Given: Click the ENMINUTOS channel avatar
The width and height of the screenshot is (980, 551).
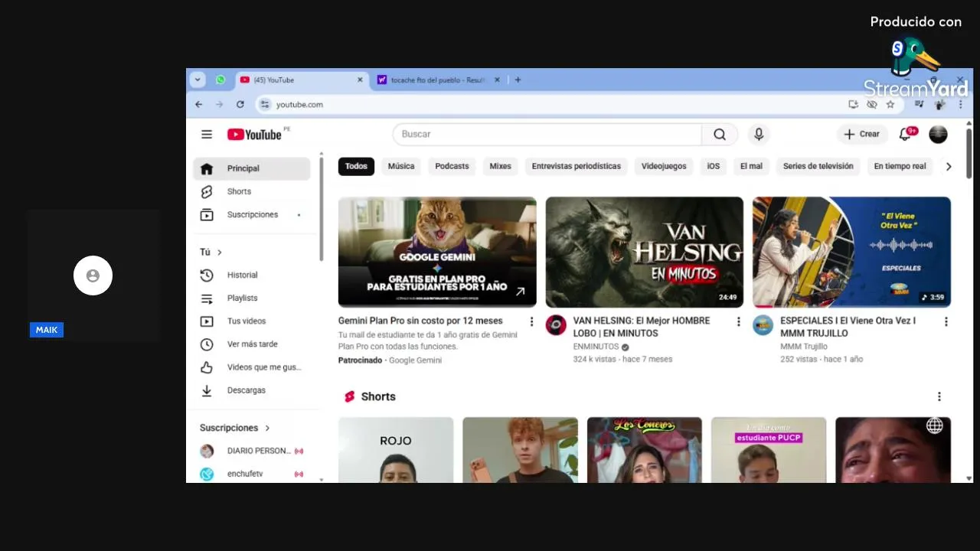Looking at the screenshot, I should 556,325.
